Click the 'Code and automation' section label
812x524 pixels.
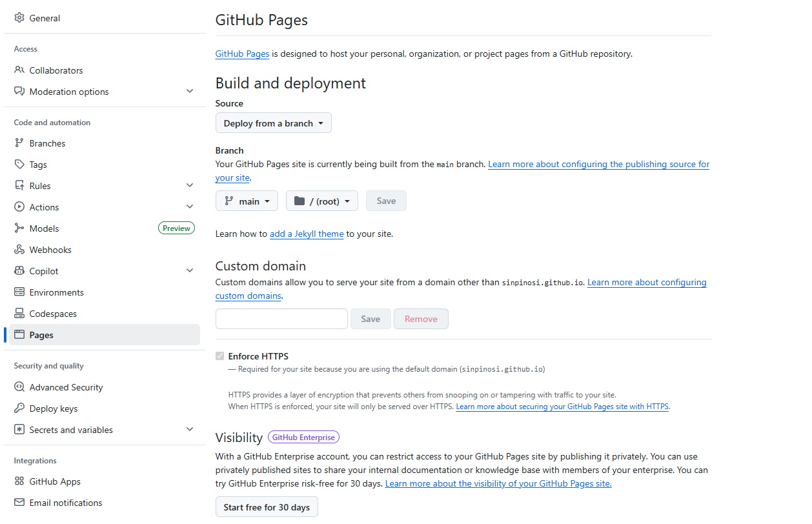tap(52, 123)
